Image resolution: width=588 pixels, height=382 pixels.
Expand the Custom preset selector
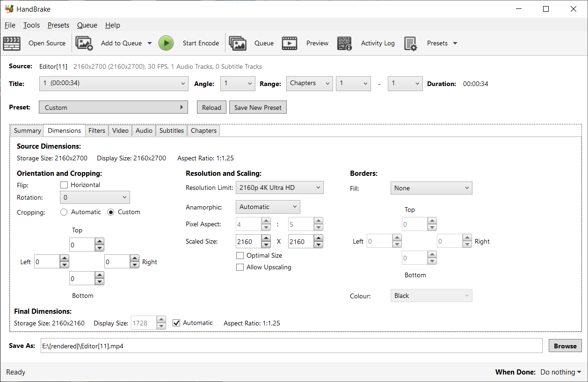114,107
